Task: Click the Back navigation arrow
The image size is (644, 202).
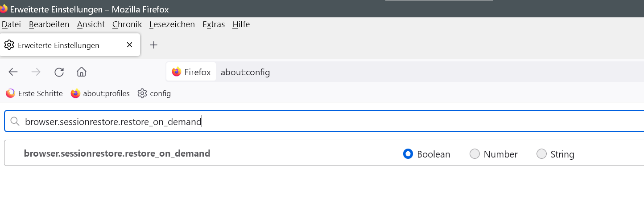Action: [x=13, y=72]
